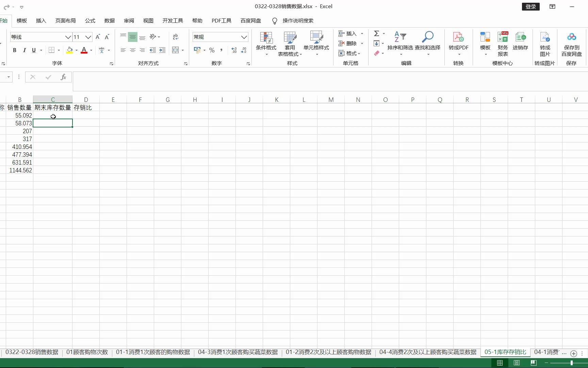Click the Clear eraser icon
This screenshot has width=588, height=368.
point(376,53)
